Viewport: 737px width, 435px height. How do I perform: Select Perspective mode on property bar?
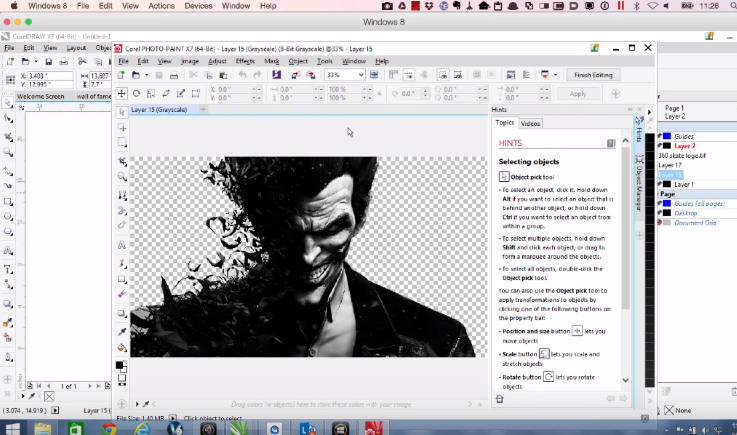[x=196, y=93]
